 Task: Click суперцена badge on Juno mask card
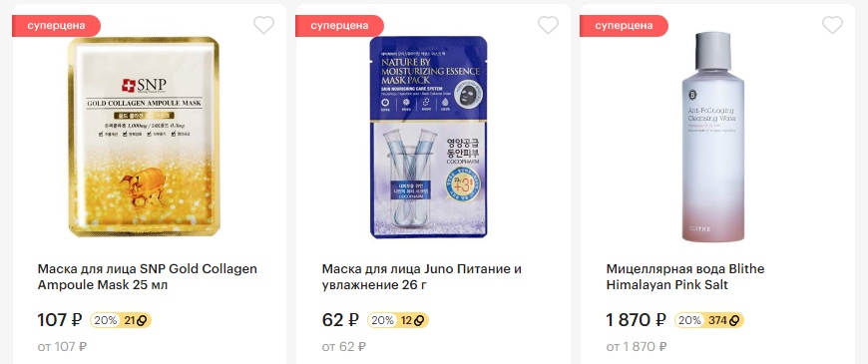click(339, 26)
